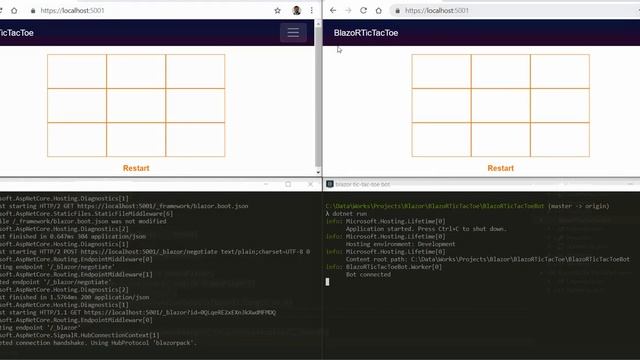Mark the top-right cell of the right board
The image size is (640, 360).
560,71
